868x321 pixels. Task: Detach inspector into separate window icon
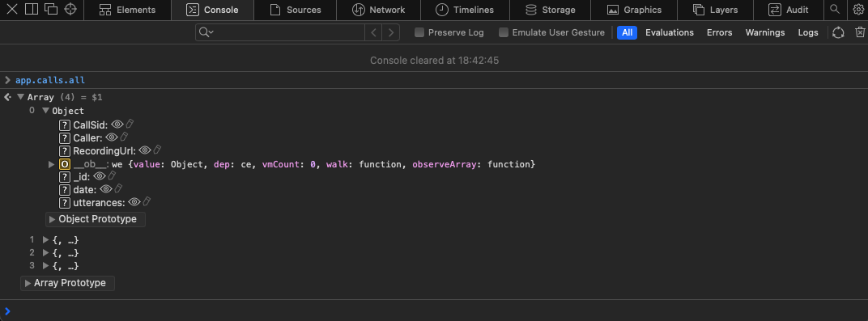51,10
